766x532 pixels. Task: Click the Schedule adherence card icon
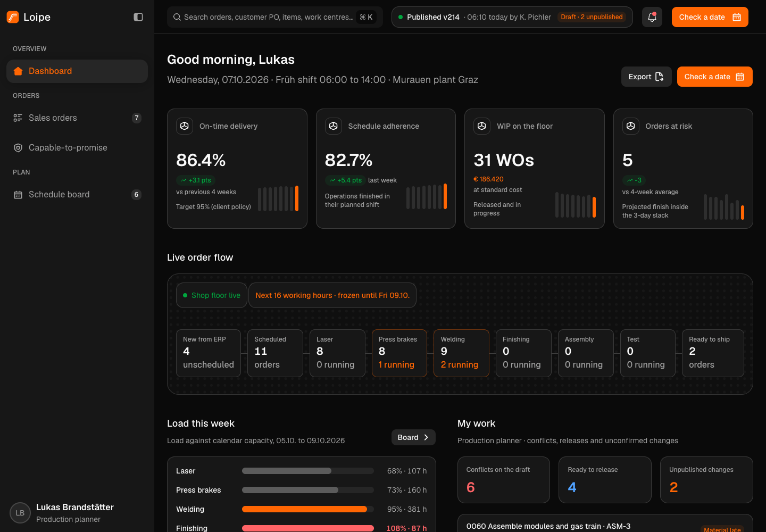tap(334, 126)
